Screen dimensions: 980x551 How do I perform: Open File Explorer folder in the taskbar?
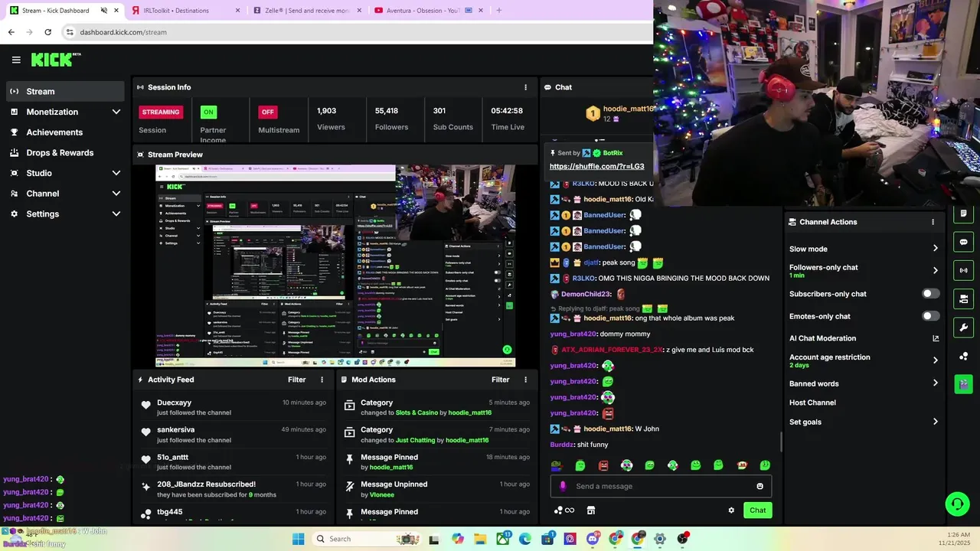pos(480,539)
